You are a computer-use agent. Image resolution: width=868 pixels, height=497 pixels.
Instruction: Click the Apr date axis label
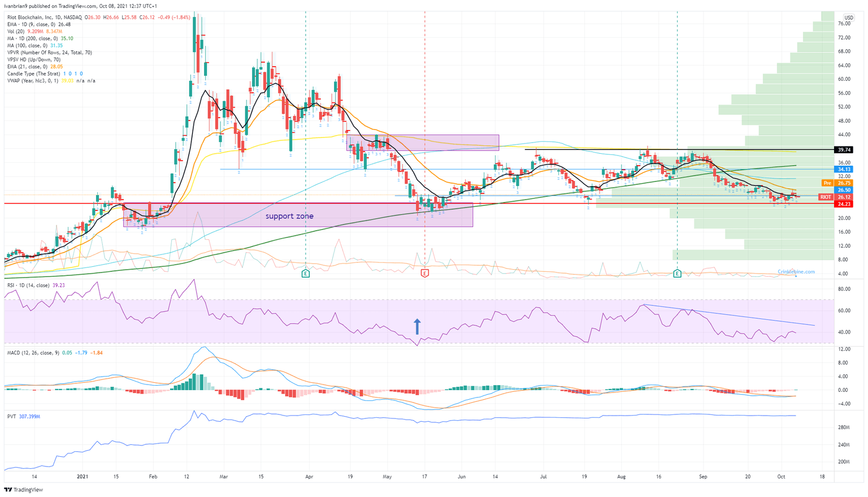point(309,477)
